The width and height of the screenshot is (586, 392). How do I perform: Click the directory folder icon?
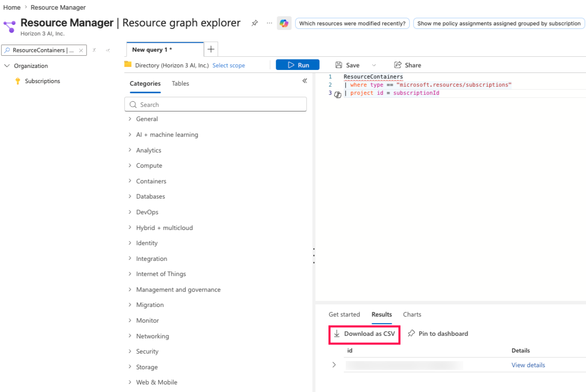click(128, 64)
